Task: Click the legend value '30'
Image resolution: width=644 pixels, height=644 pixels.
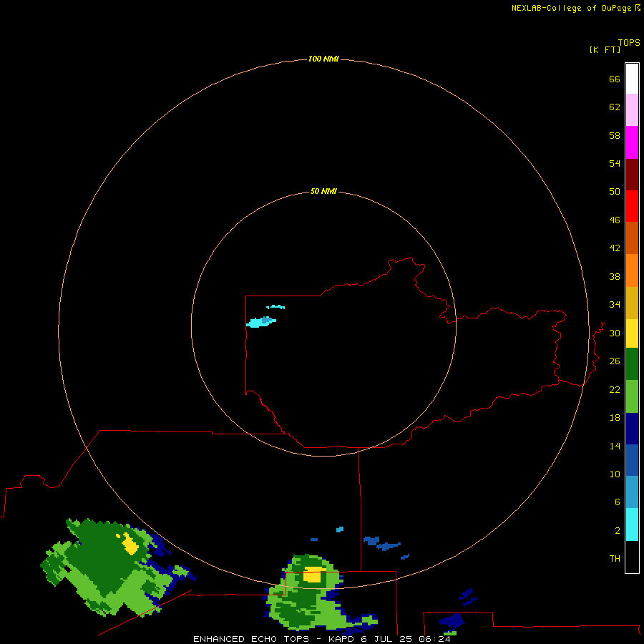Action: 615,333
